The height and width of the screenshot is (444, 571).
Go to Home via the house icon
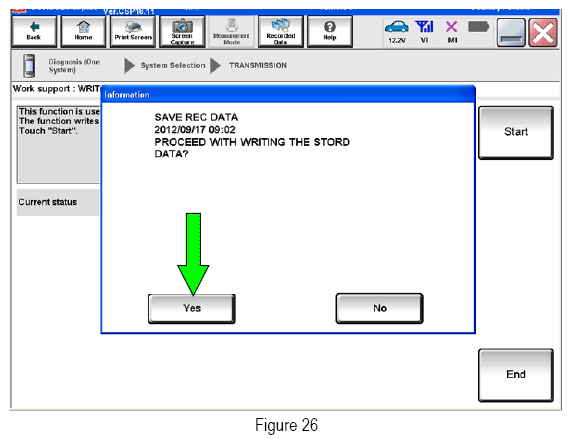point(83,32)
